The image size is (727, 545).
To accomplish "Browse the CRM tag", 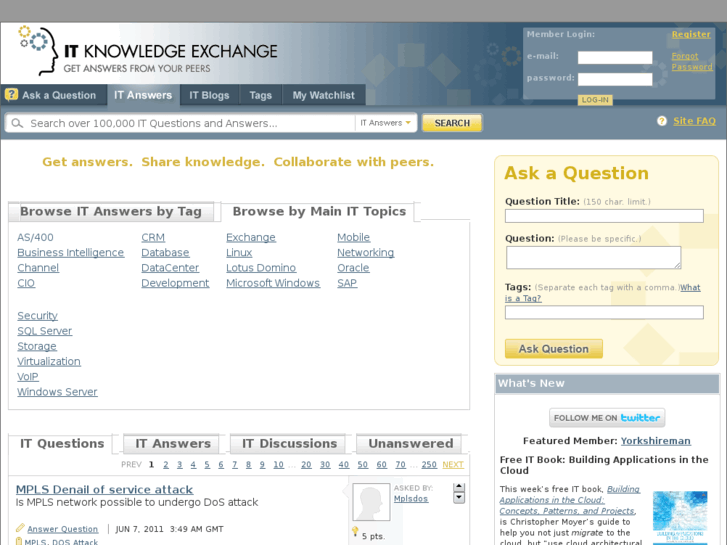I will pyautogui.click(x=153, y=237).
